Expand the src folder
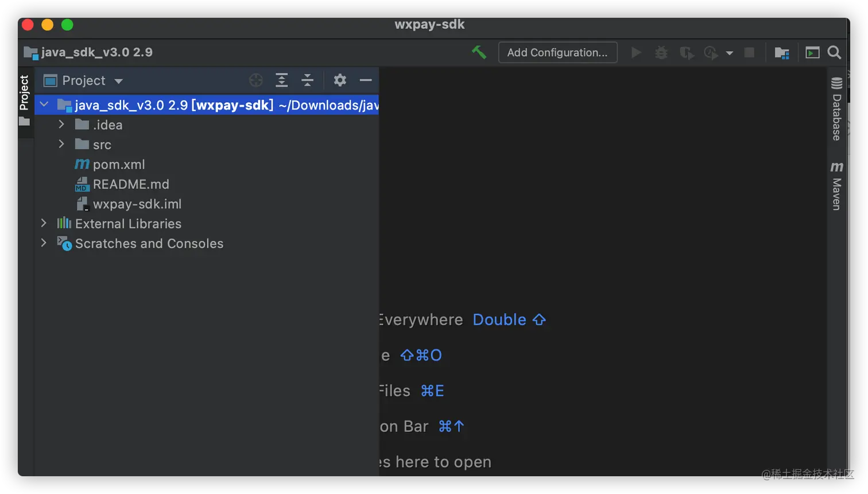Screen dimensions: 868x494 (61, 144)
